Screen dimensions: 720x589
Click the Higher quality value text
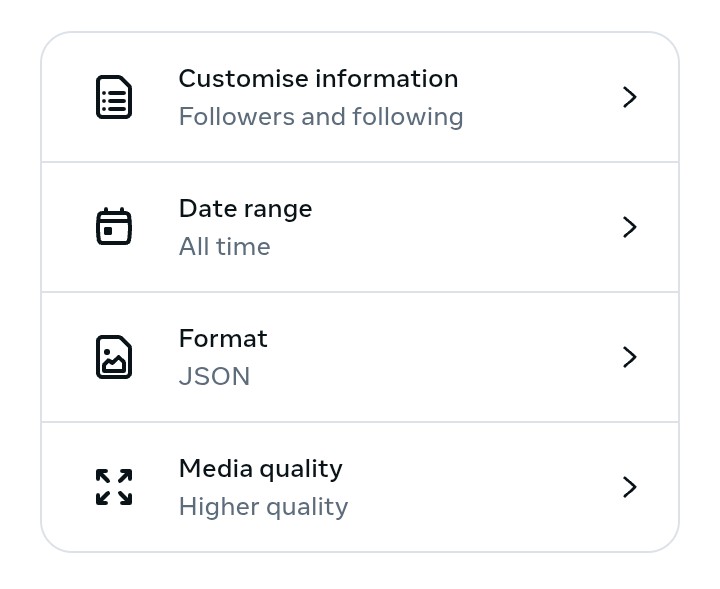pos(263,507)
